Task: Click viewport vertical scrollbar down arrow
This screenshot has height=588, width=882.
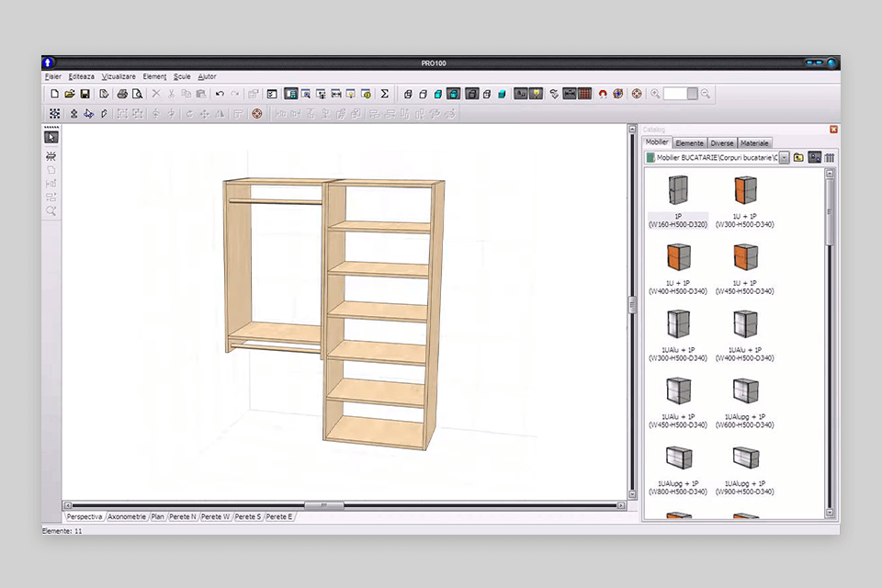Action: (632, 494)
